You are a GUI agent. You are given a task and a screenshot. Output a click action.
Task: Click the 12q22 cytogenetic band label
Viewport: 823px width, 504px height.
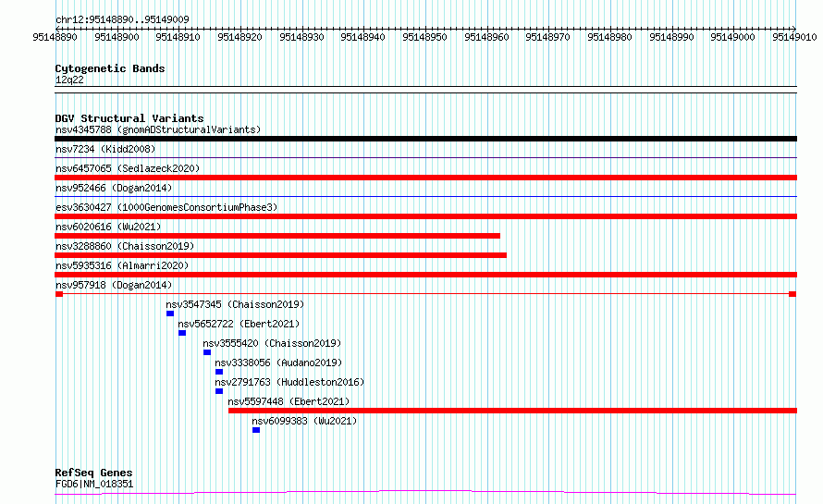[x=69, y=80]
